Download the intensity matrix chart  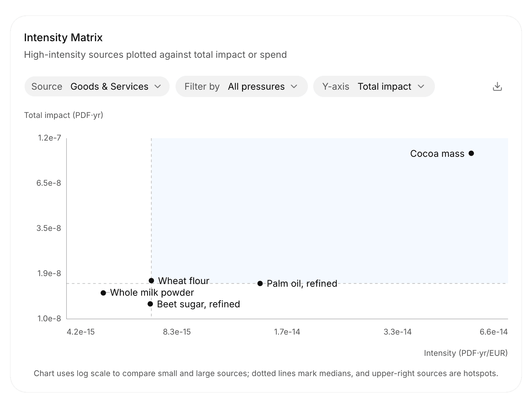coord(497,87)
